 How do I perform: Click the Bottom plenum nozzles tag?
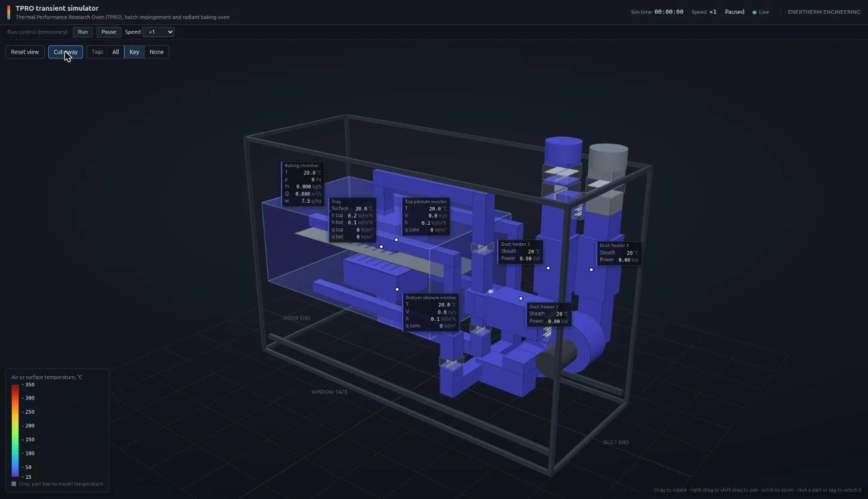pos(431,312)
